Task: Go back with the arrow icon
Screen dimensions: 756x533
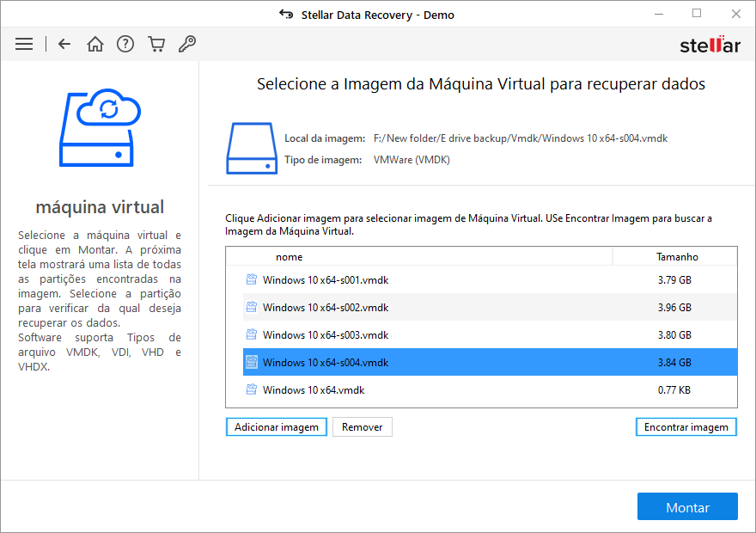Action: point(64,45)
